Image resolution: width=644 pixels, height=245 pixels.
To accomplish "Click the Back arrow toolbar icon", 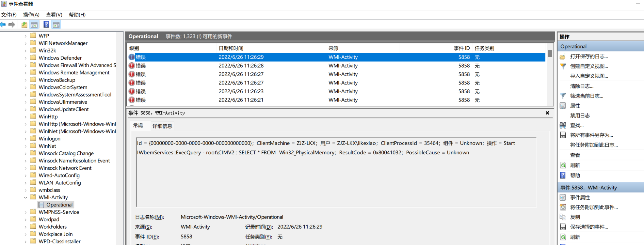I will point(3,24).
